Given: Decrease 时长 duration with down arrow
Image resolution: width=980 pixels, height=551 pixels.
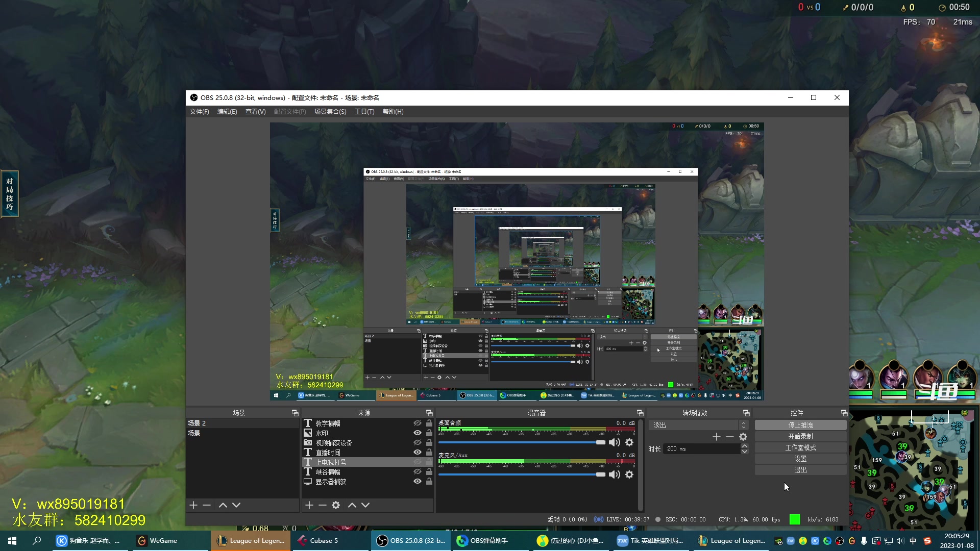Looking at the screenshot, I should click(745, 452).
